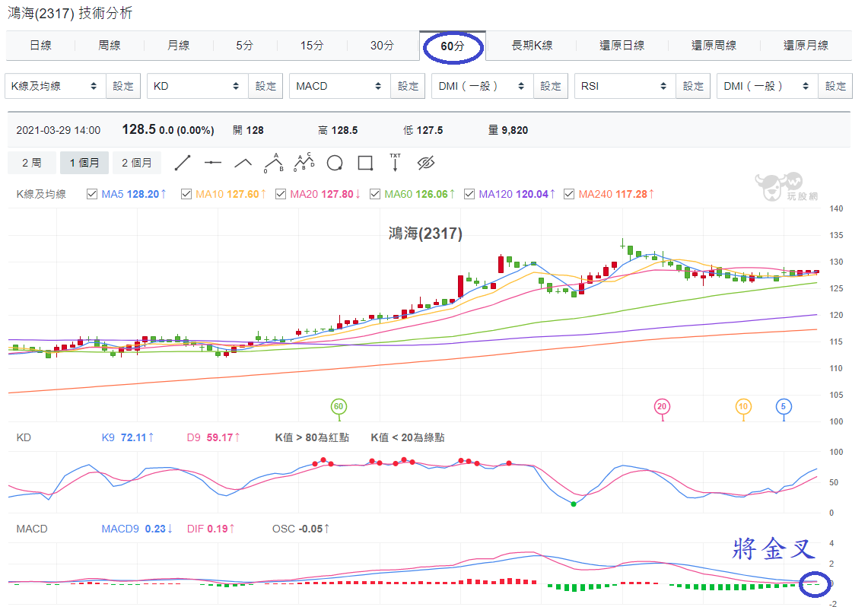
Task: Switch to the 長期K線 tab
Action: (532, 46)
